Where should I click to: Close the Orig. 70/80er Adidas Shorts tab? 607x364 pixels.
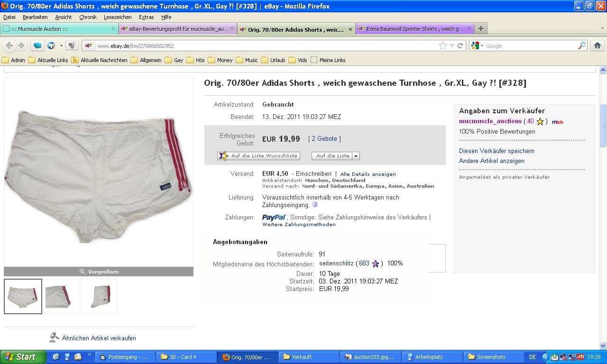350,29
